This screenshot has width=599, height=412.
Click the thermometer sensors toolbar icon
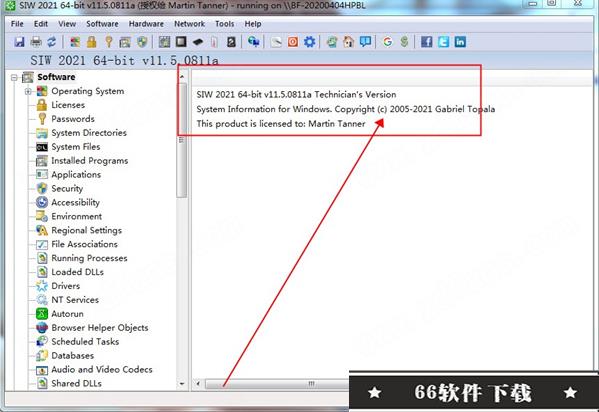tap(214, 42)
